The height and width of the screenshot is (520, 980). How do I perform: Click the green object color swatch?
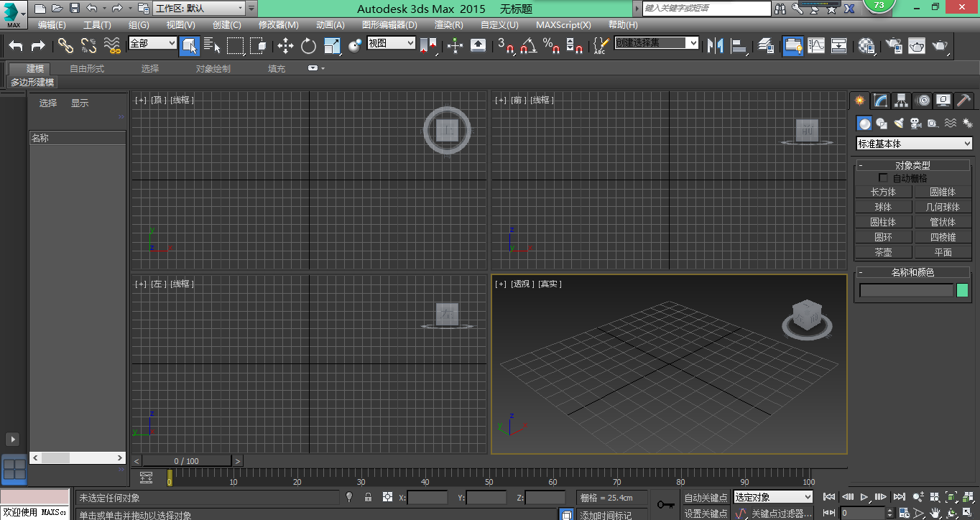962,290
